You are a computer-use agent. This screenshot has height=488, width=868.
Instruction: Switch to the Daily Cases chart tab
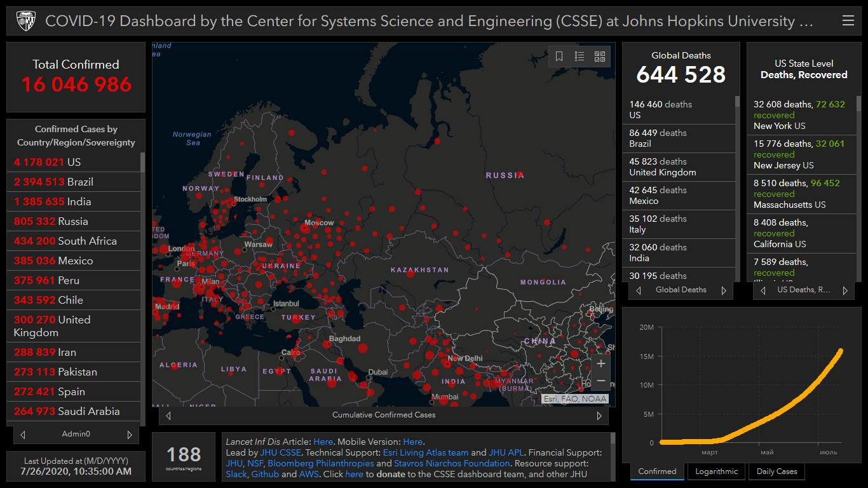[x=776, y=471]
